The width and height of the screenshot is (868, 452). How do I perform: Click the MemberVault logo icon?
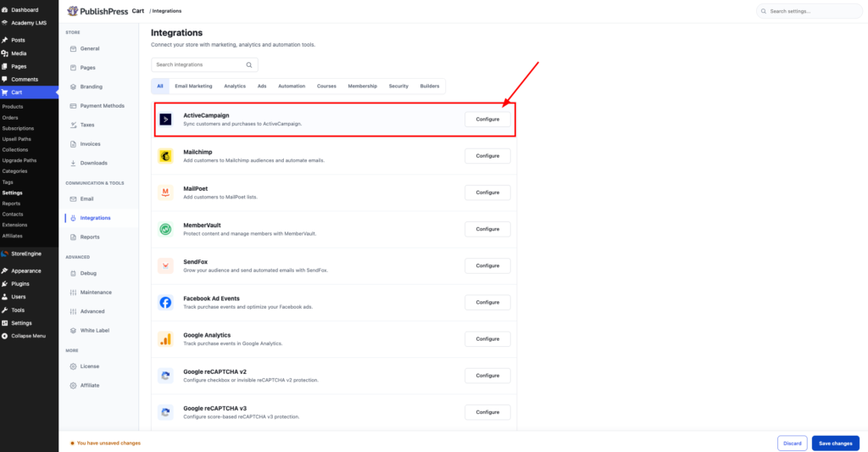pyautogui.click(x=165, y=229)
